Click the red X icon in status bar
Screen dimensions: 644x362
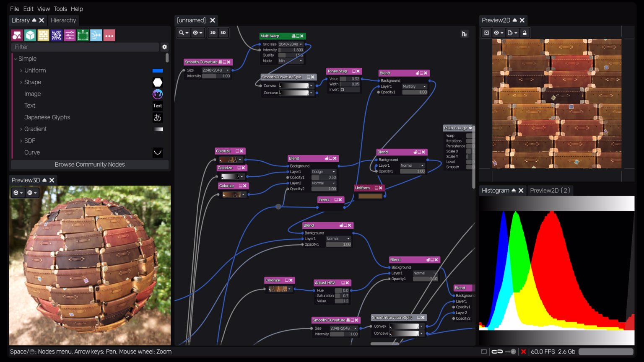point(523,352)
